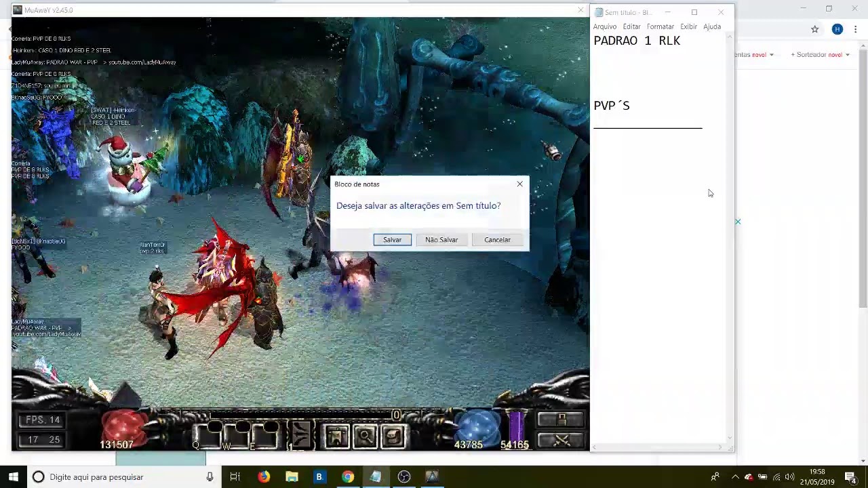Open File Explorer from the taskbar
Image resolution: width=868 pixels, height=488 pixels.
point(292,477)
